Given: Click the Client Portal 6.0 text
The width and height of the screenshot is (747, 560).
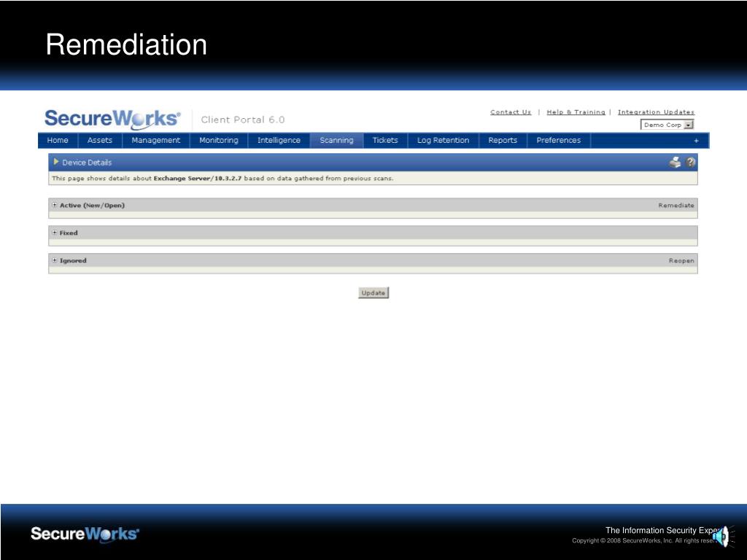Looking at the screenshot, I should (243, 120).
